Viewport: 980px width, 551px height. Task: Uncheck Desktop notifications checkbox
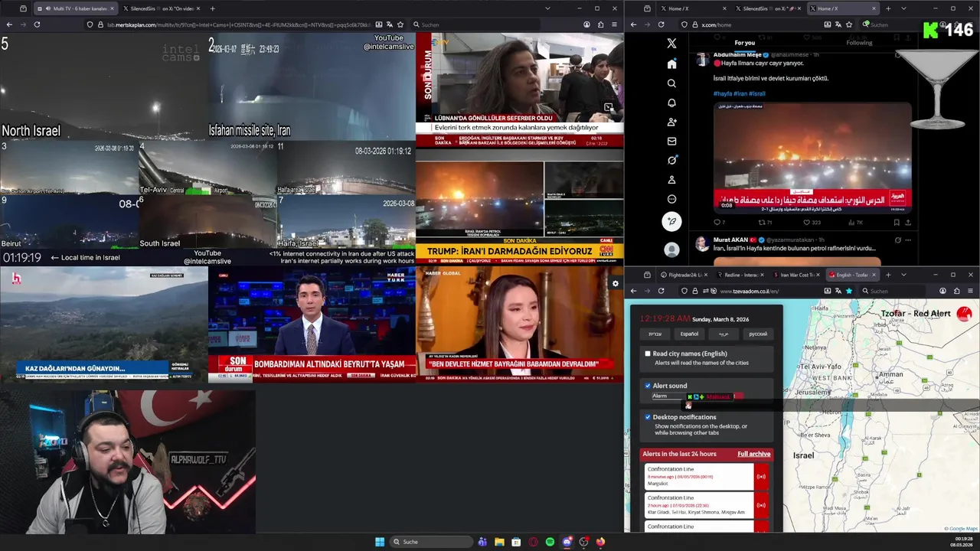point(648,417)
